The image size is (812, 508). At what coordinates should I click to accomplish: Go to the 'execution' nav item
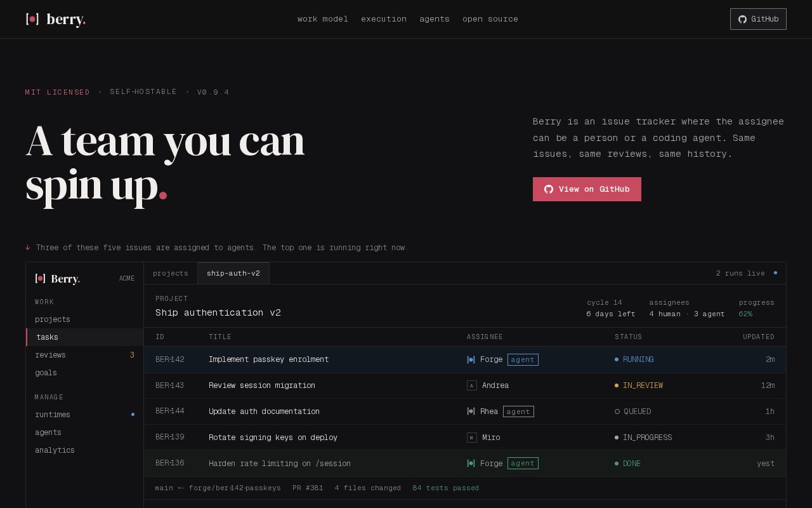(x=384, y=19)
